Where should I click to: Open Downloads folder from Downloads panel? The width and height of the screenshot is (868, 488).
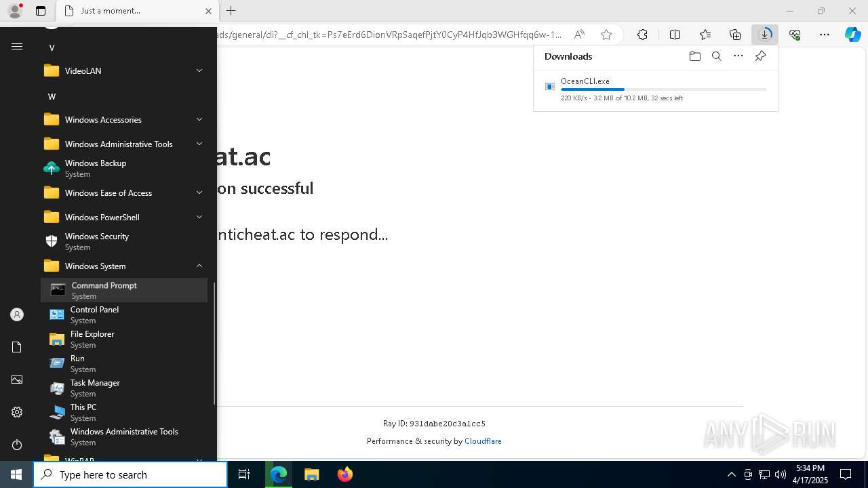click(694, 56)
